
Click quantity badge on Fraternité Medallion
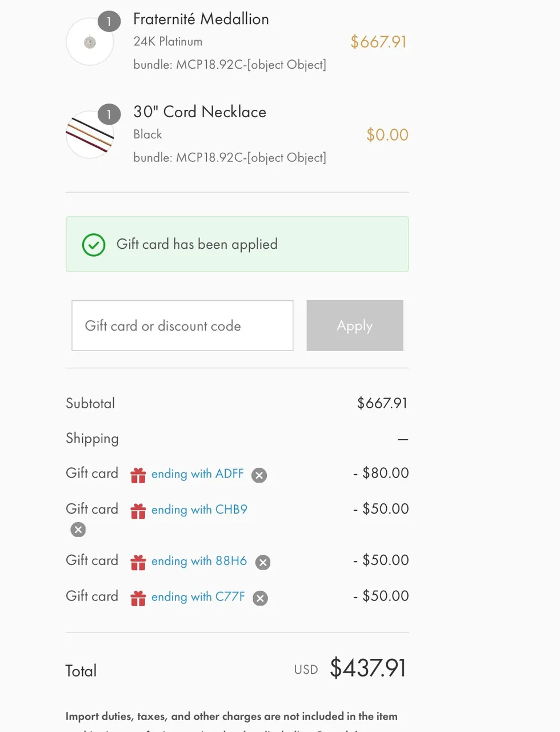(109, 22)
